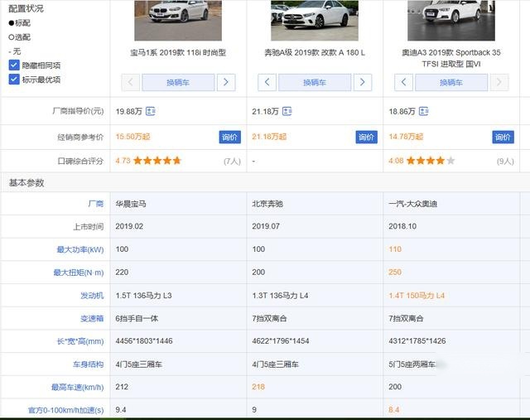
Task: Click the 官方0-100km/h加速(s) parameter label
Action: click(x=66, y=410)
